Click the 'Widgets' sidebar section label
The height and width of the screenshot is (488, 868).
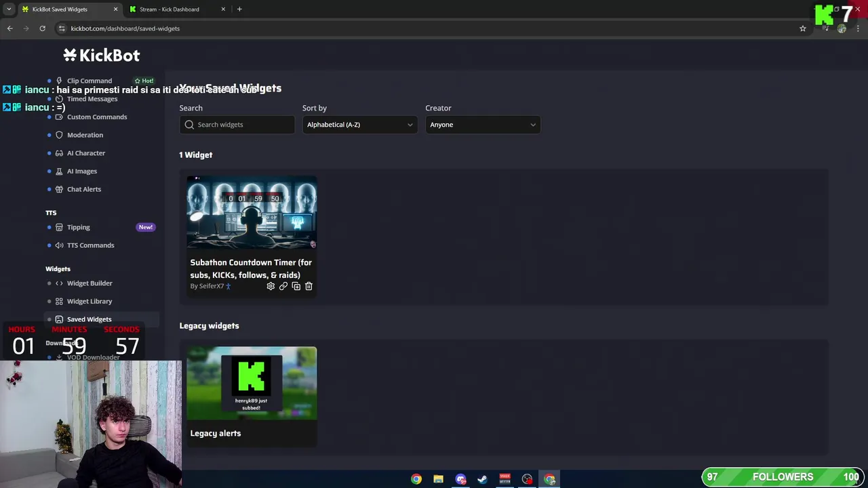pyautogui.click(x=58, y=269)
